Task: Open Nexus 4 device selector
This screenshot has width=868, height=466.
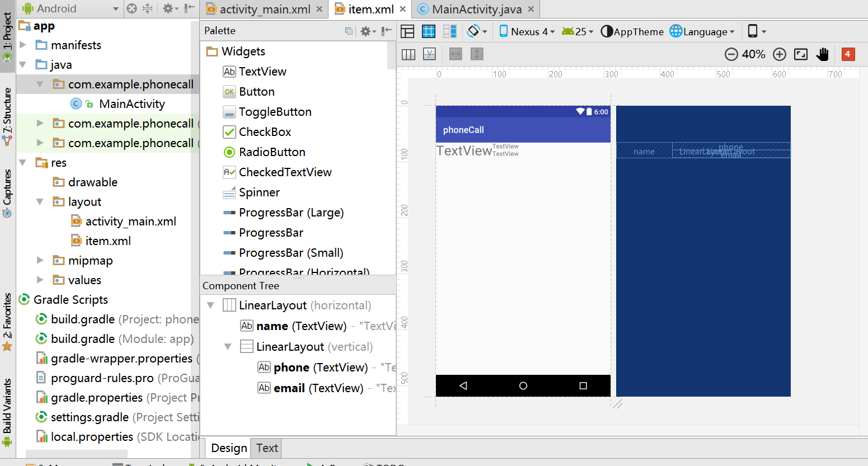Action: [x=526, y=31]
